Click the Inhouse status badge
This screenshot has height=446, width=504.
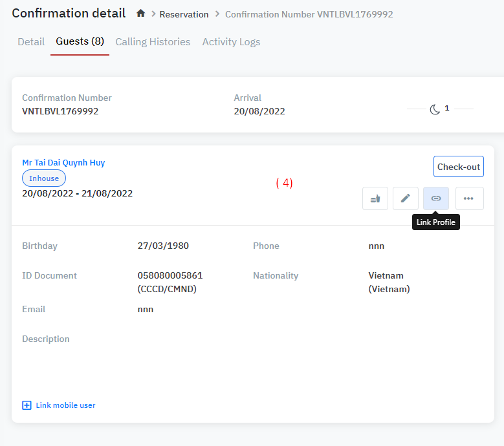point(44,178)
